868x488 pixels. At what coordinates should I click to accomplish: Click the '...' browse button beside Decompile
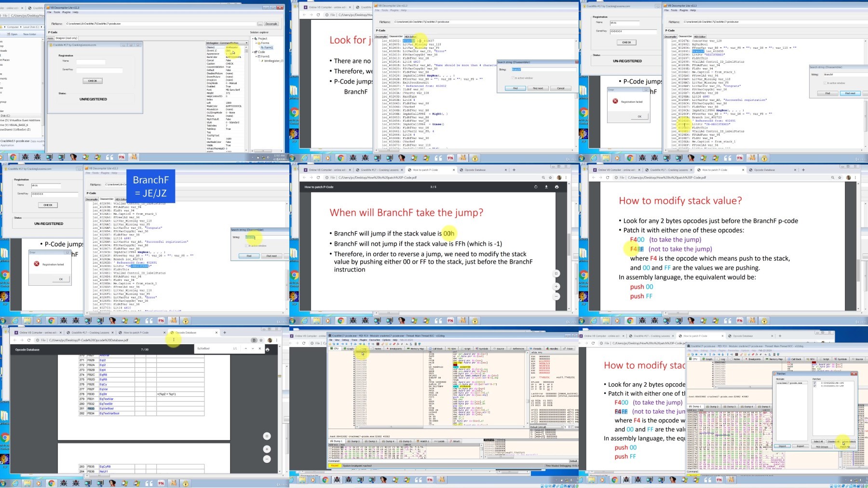click(260, 24)
